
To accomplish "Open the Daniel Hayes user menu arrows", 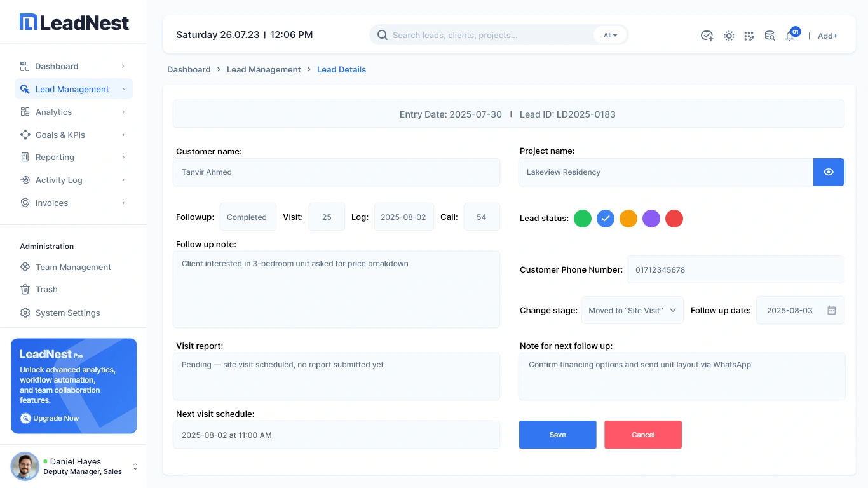I will tap(135, 467).
